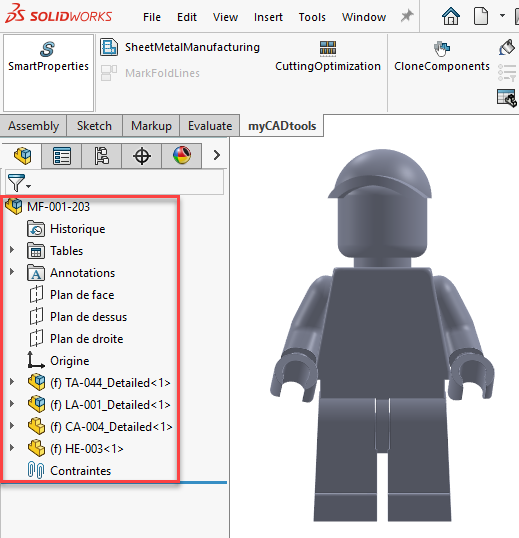
Task: Open the ConfigurationManager tab icon
Action: [x=102, y=156]
